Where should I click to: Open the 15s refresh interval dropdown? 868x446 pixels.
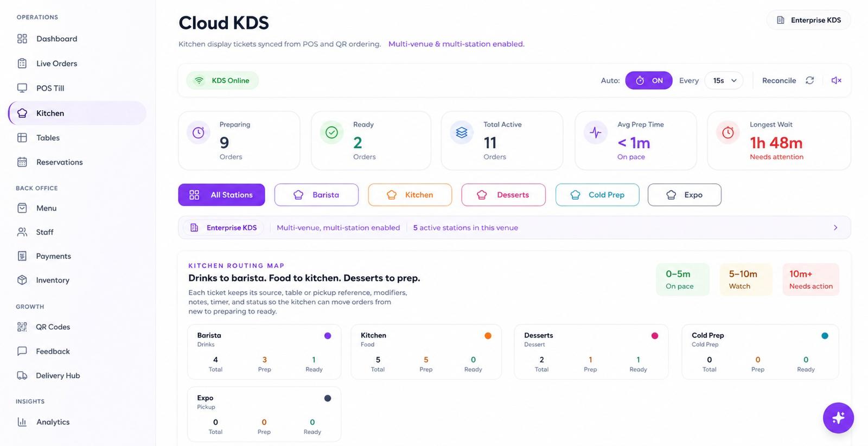[x=724, y=80]
